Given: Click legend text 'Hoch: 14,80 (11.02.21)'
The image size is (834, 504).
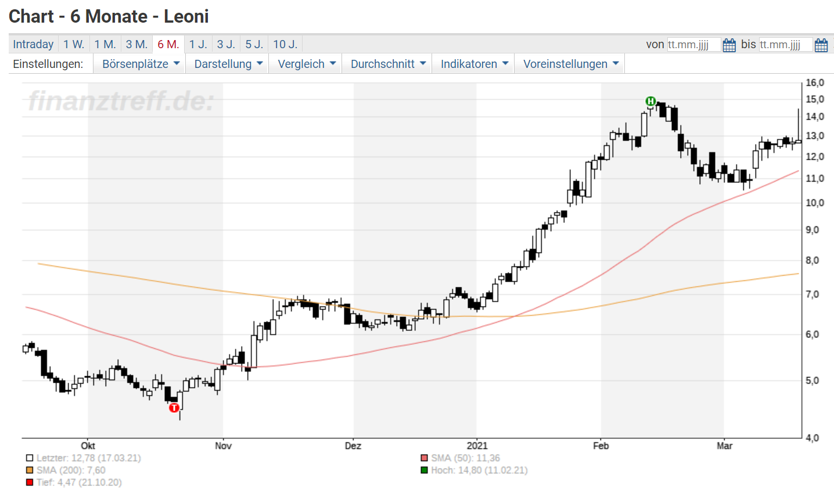Looking at the screenshot, I should point(479,470).
